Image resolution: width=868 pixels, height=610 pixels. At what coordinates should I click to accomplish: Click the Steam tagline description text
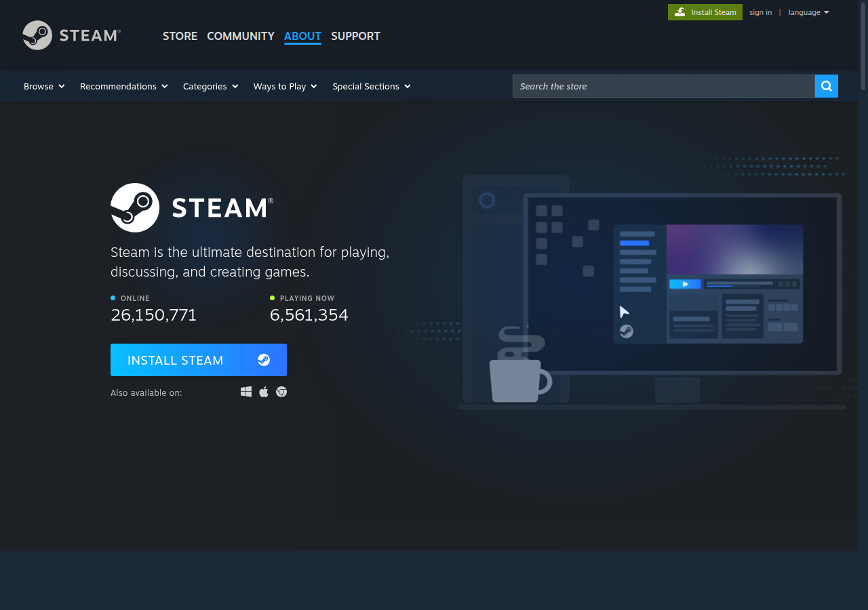click(250, 262)
